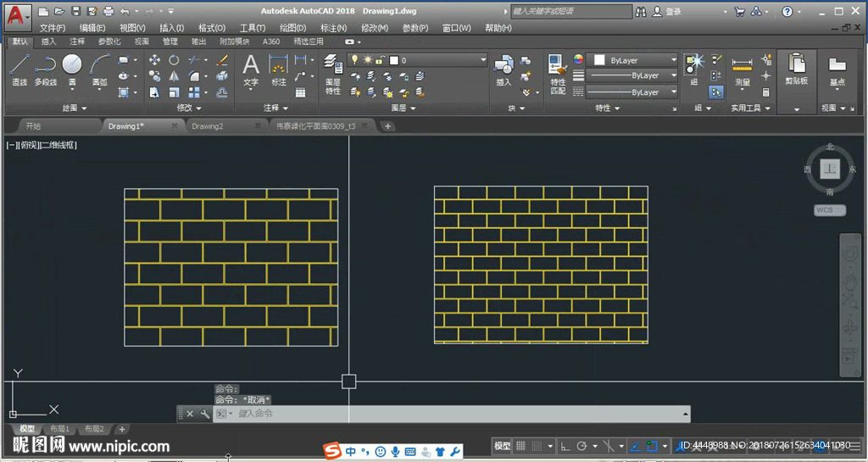
Task: Toggle object snap tracking in status bar
Action: click(x=636, y=446)
